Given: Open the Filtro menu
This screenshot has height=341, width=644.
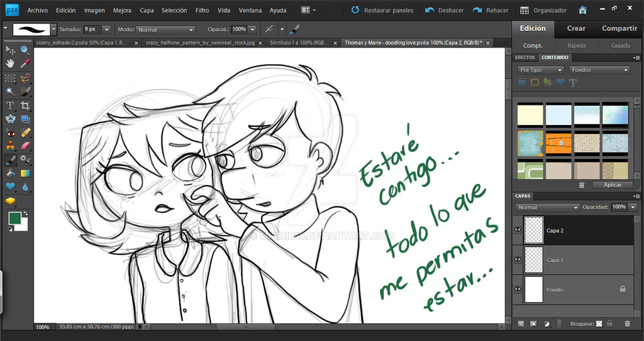Looking at the screenshot, I should click(202, 10).
